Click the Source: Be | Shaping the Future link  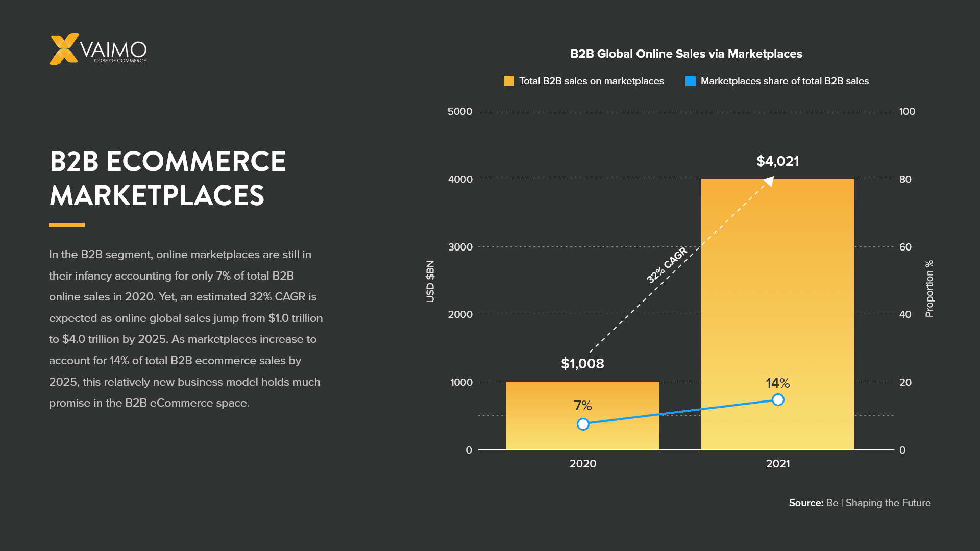click(x=860, y=503)
